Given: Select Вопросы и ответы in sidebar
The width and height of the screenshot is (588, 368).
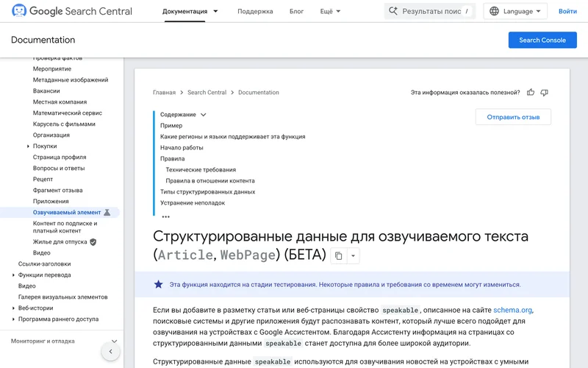Looking at the screenshot, I should [x=59, y=169].
